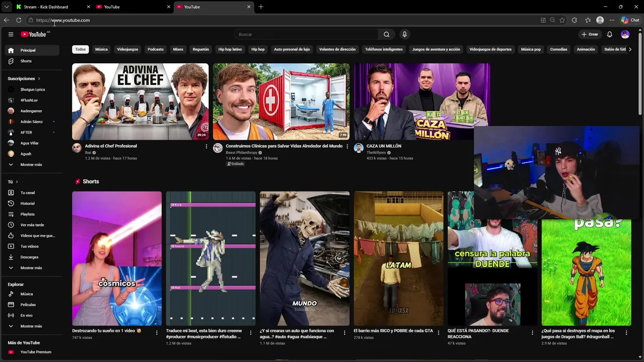Open browser three-dot settings menu
The image size is (644, 362).
612,20
